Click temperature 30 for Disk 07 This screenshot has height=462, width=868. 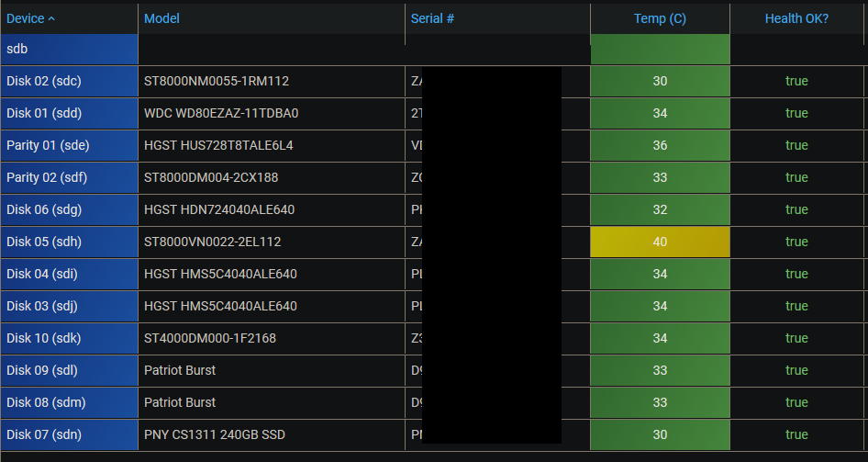pyautogui.click(x=660, y=434)
